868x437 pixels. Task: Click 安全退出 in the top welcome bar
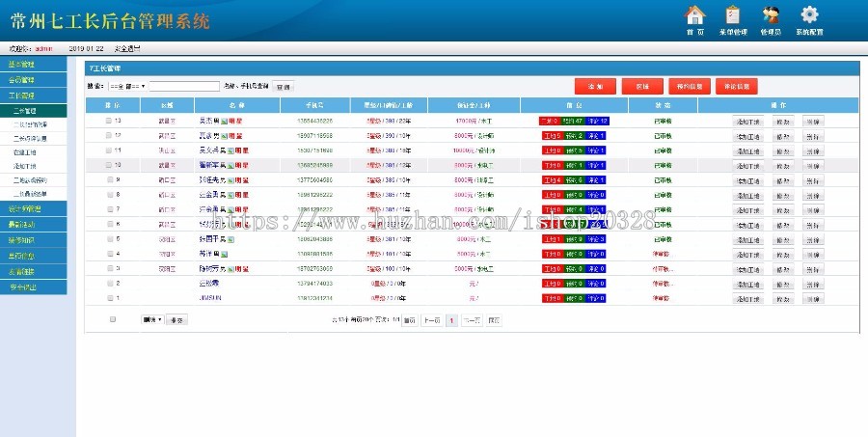(127, 49)
